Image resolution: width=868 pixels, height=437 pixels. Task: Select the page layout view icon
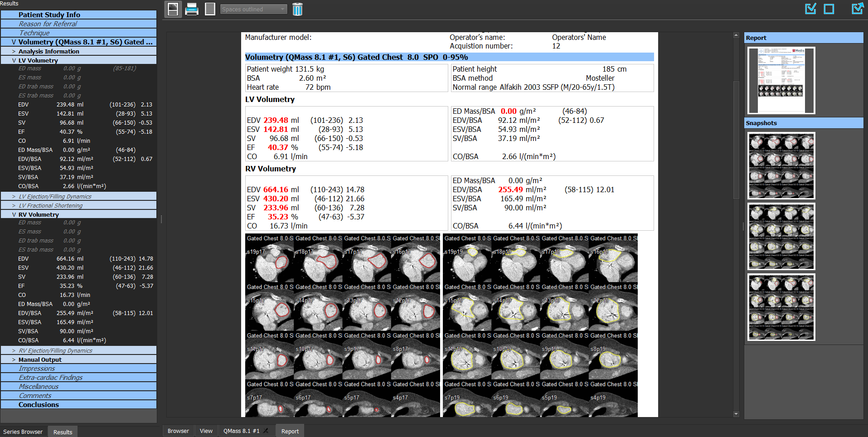coord(173,9)
